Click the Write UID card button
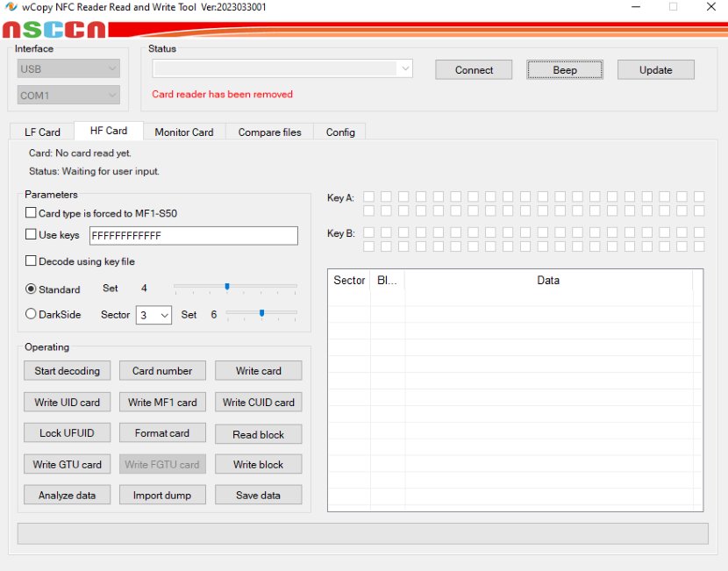This screenshot has height=571, width=728. click(68, 403)
